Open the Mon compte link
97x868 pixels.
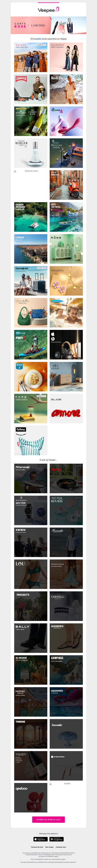(x=49, y=847)
